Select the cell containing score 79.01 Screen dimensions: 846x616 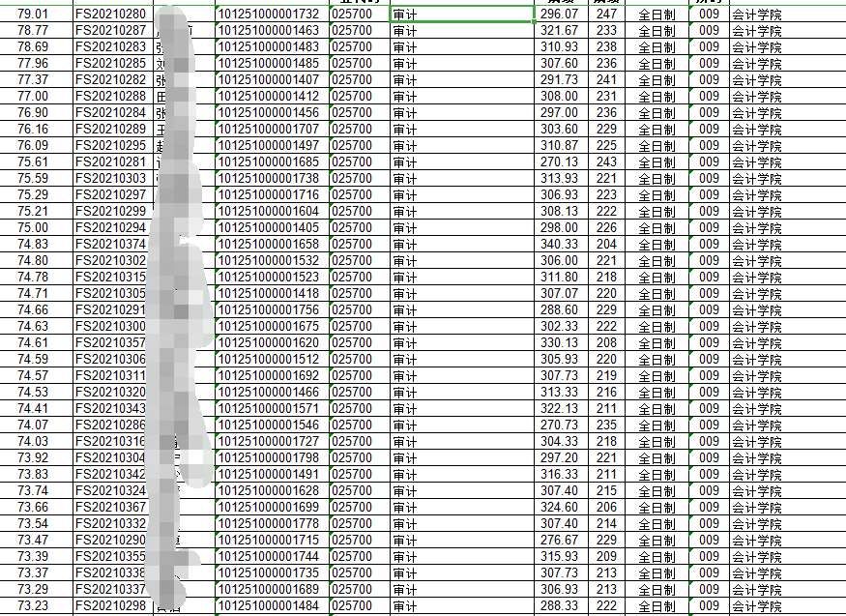click(x=34, y=15)
